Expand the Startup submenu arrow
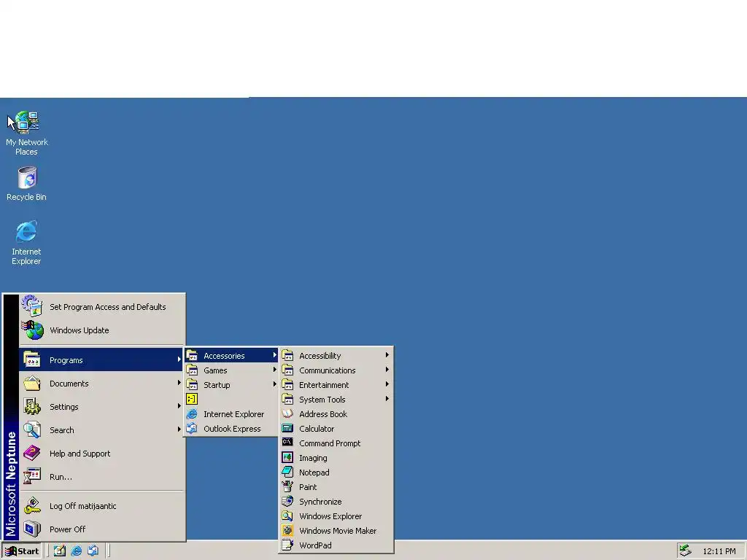747x560 pixels. (x=274, y=384)
